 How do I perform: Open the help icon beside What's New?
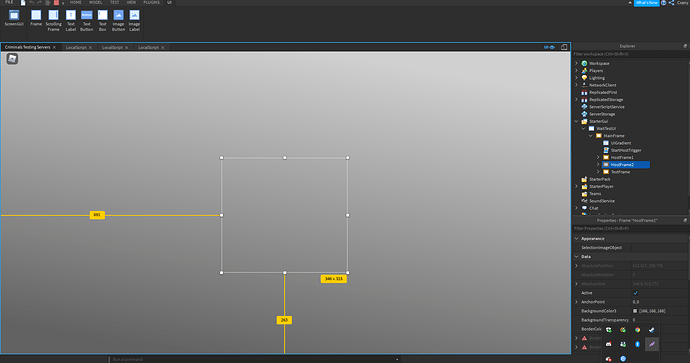click(x=664, y=3)
